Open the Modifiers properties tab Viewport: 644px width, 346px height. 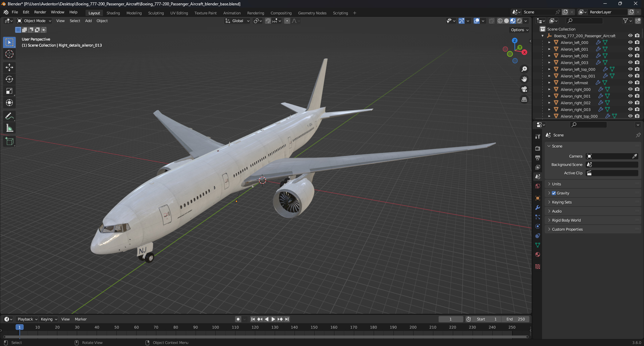click(538, 208)
